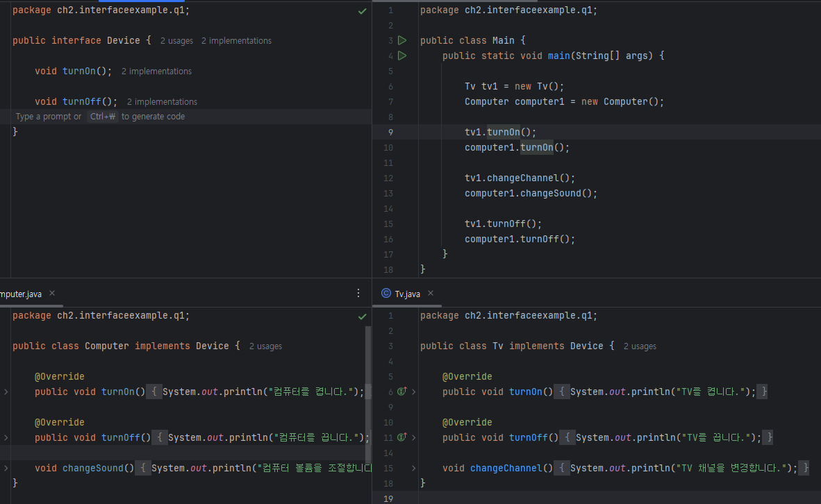Click 'Computer computer1 = new Computer();' line

565,101
